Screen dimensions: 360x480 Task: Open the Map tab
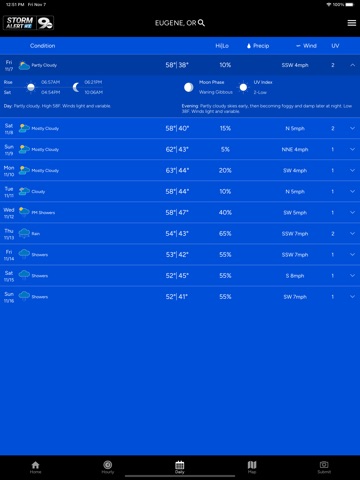(x=252, y=467)
